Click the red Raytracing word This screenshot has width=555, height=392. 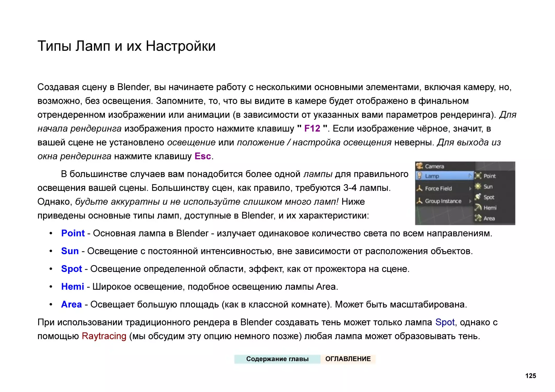coord(104,336)
